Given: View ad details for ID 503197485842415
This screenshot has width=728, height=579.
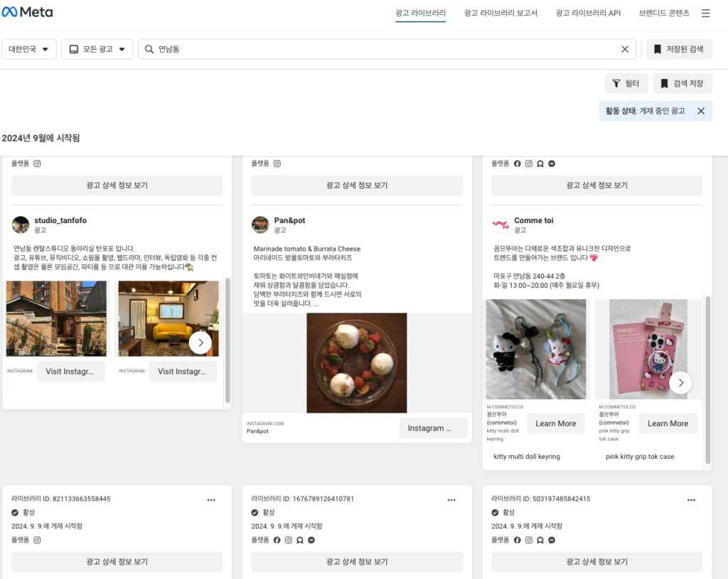Looking at the screenshot, I should point(597,561).
